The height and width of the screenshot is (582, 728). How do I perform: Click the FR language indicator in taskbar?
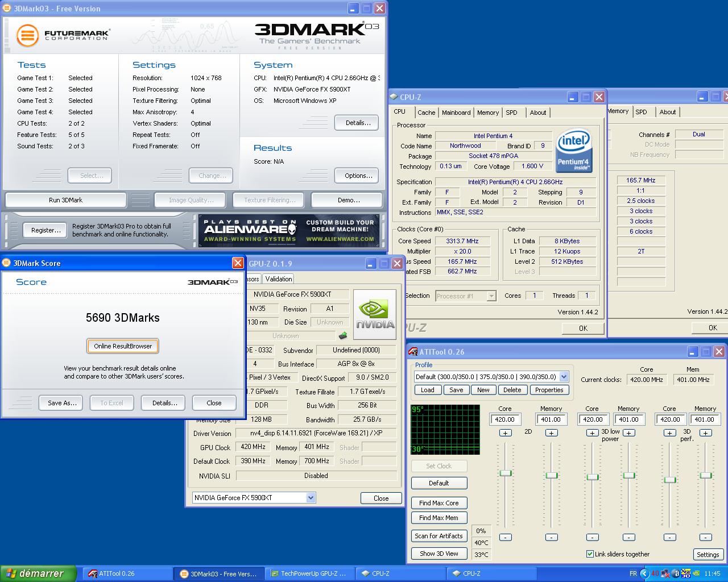coord(633,573)
